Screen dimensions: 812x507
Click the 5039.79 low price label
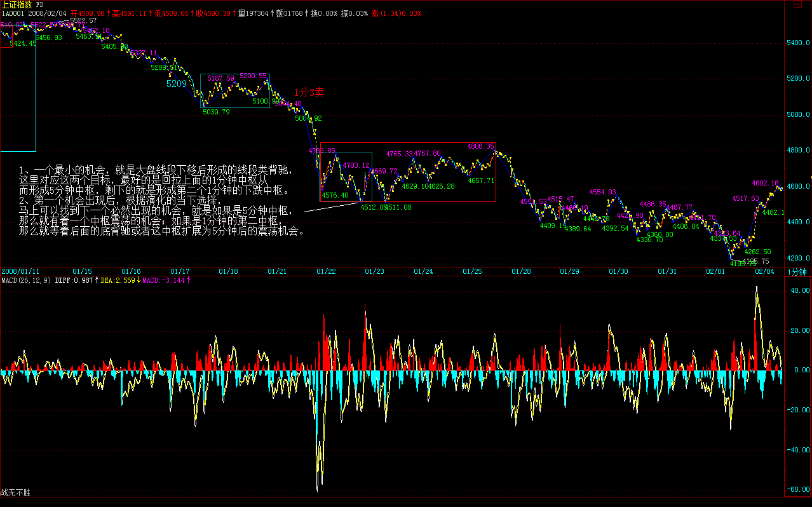[x=216, y=112]
